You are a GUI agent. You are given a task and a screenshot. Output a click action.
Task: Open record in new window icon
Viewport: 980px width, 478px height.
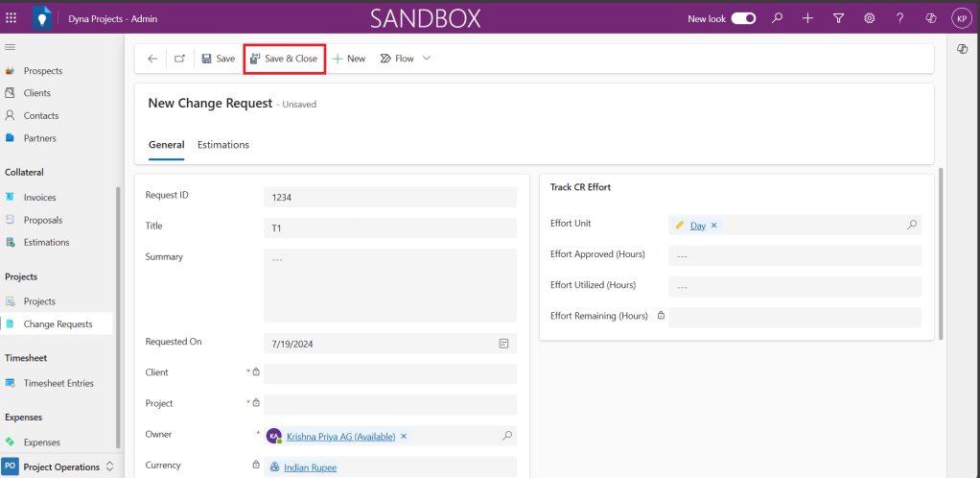(179, 59)
